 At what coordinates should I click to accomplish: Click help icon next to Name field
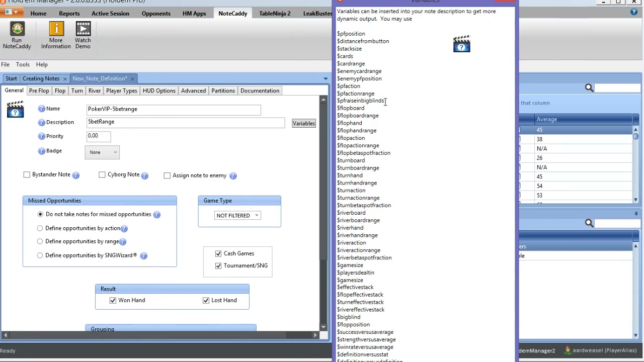tap(42, 109)
